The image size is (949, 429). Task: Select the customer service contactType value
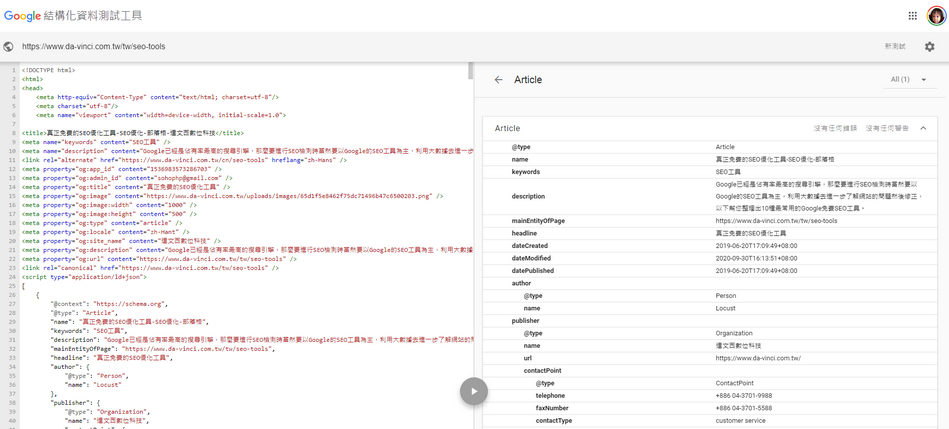pos(740,421)
